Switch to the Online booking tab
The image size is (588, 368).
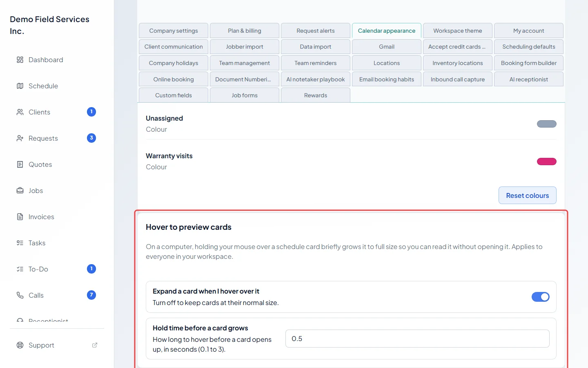pos(174,79)
